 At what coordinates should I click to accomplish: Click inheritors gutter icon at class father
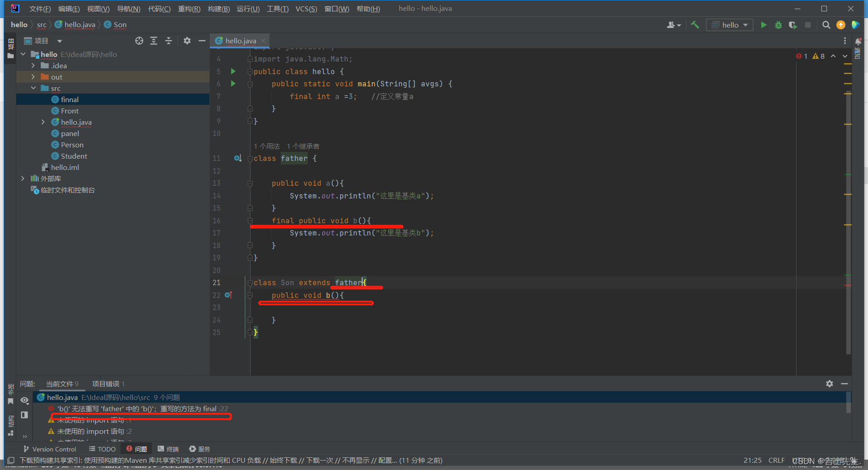point(238,158)
